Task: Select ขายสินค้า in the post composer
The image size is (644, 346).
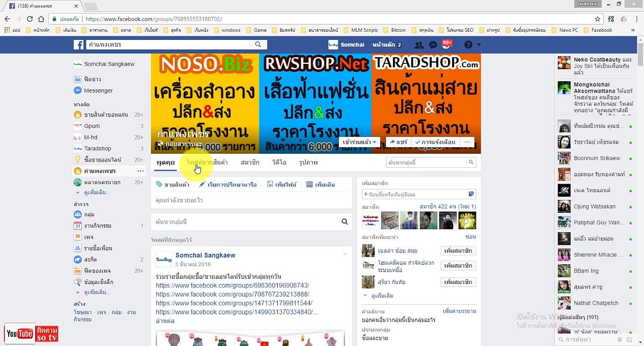Action: click(173, 185)
